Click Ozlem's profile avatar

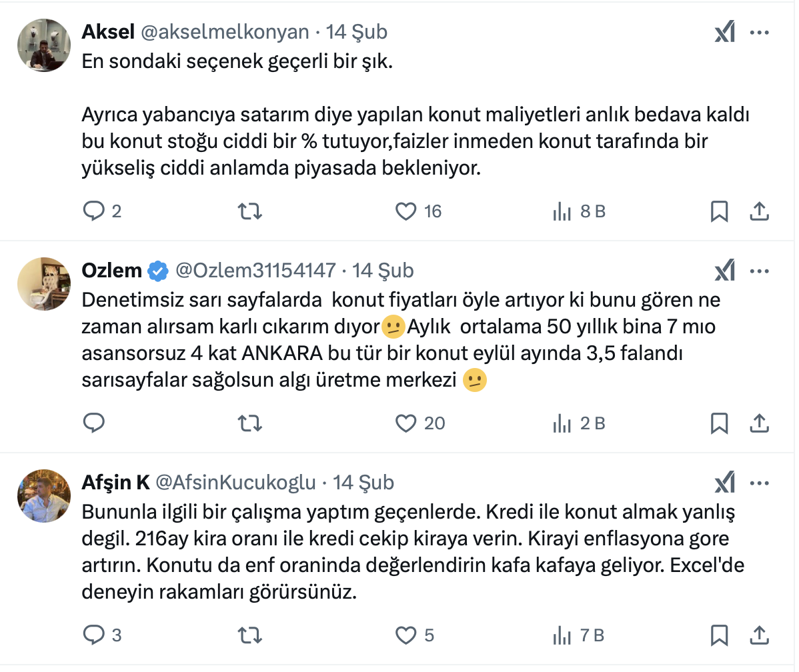pyautogui.click(x=44, y=283)
